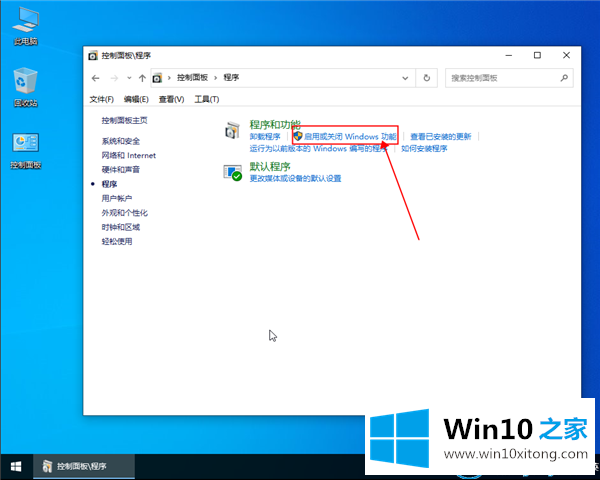
Task: Click the search magnifier icon
Action: [564, 78]
